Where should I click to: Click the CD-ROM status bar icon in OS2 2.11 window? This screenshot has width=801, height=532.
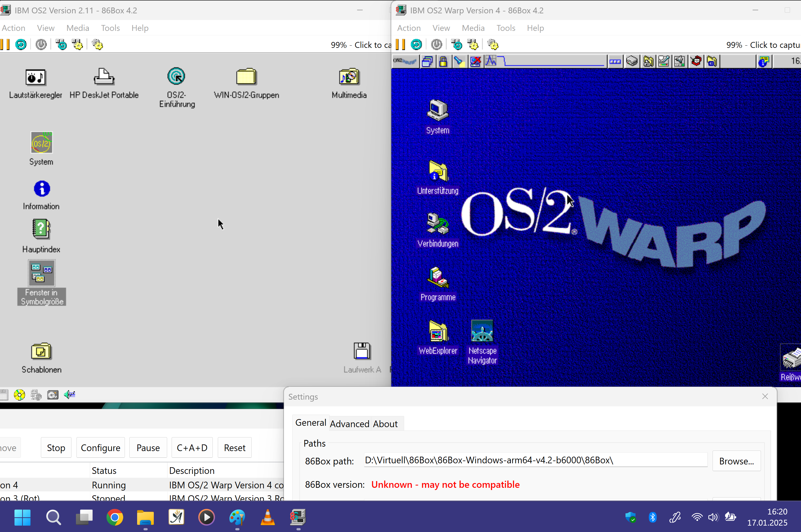coord(19,395)
